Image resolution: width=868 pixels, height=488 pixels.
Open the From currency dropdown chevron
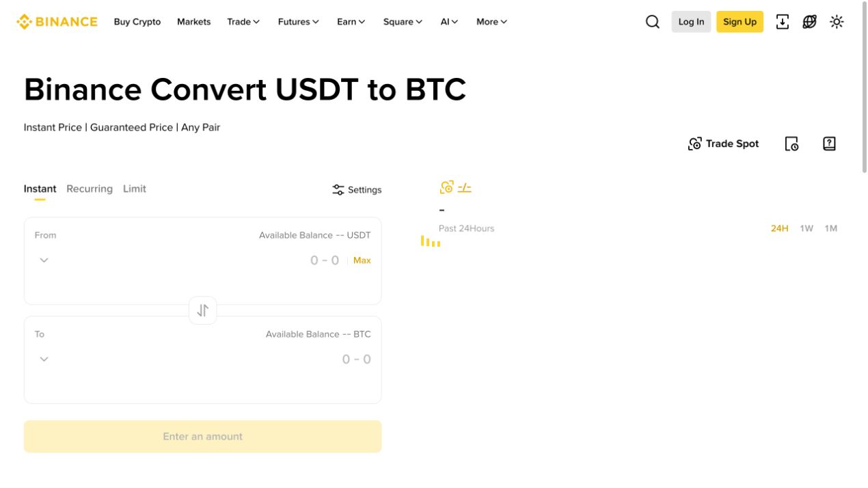[x=44, y=260]
